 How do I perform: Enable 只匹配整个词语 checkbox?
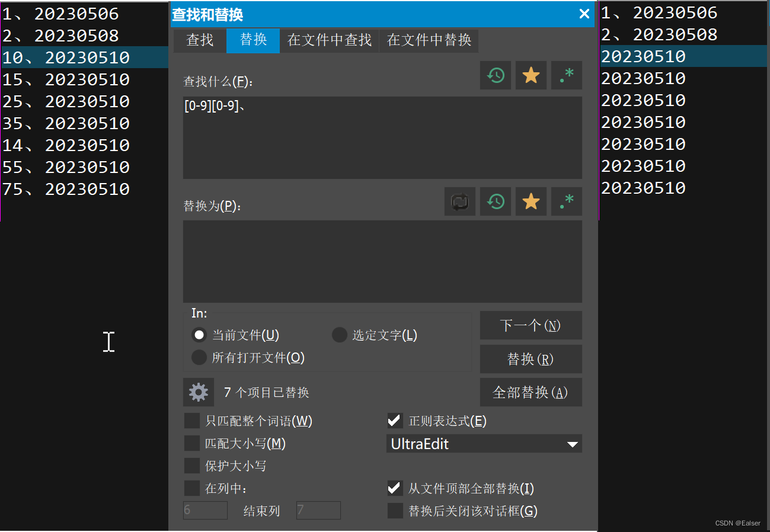(x=191, y=421)
